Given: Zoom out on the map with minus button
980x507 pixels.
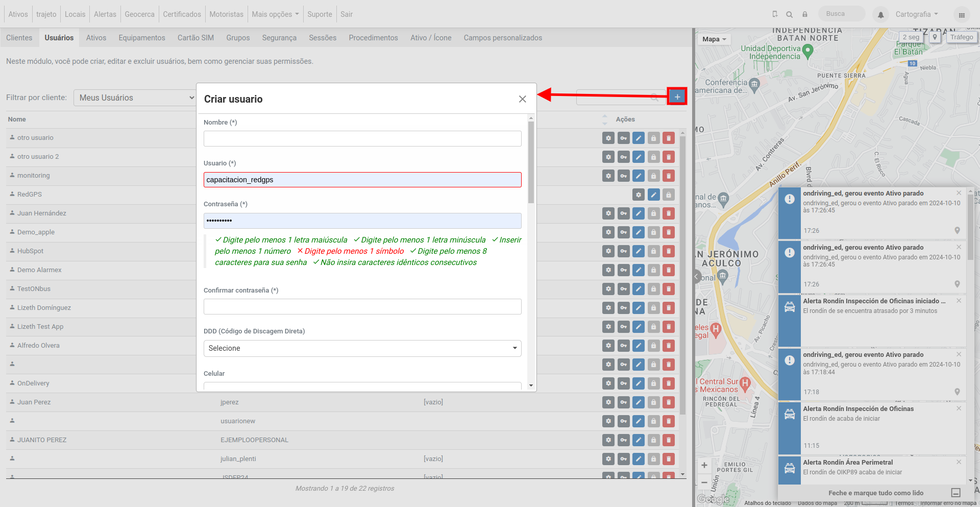Looking at the screenshot, I should coord(704,482).
